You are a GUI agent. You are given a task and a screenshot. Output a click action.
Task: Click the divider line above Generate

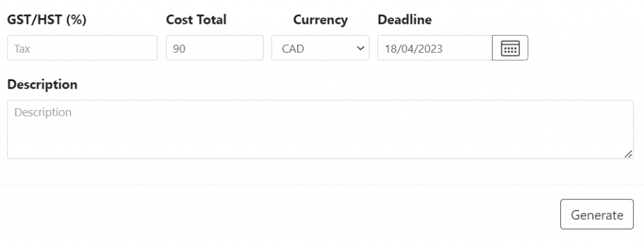(x=322, y=185)
